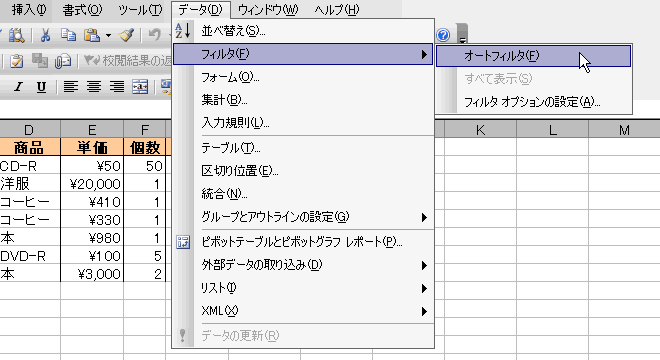Toggle Italic formatting
The image size is (660, 360).
point(18,87)
